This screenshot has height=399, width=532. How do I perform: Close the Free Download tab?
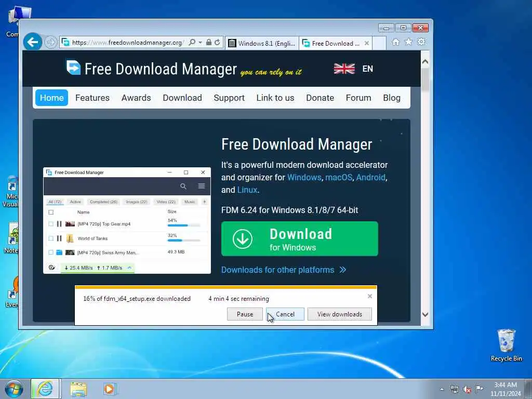[x=367, y=43]
